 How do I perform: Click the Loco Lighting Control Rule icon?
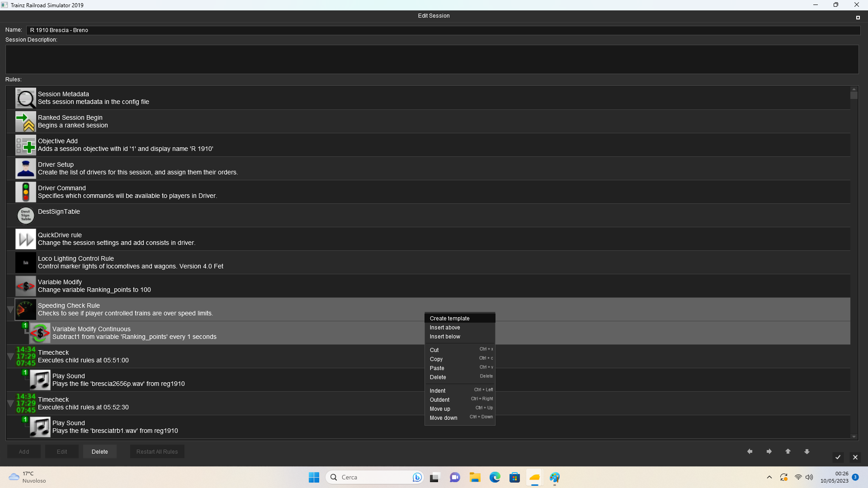[x=25, y=263]
